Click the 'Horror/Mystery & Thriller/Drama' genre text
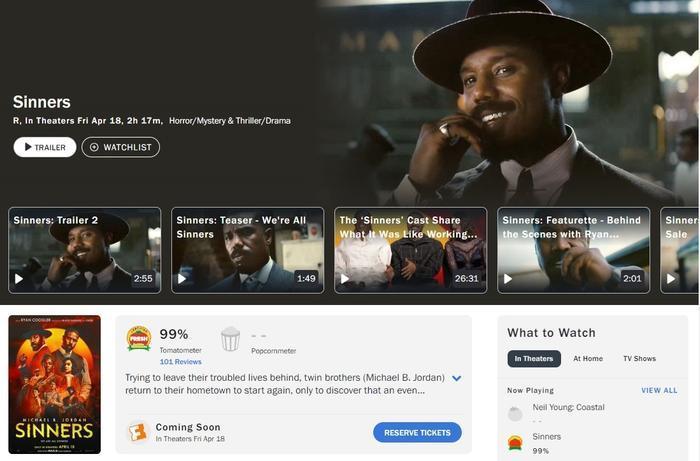Screen dimensions: 700x461 pyautogui.click(x=230, y=120)
